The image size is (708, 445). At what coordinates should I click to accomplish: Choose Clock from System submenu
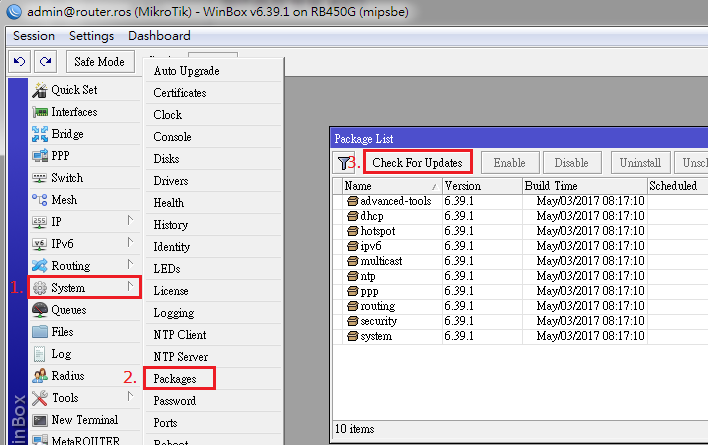coord(214,115)
